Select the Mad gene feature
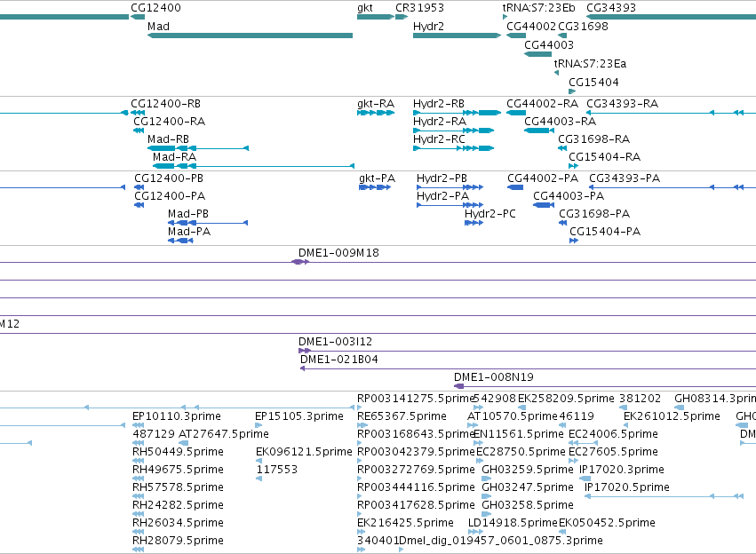Image resolution: width=756 pixels, height=554 pixels. (250, 36)
